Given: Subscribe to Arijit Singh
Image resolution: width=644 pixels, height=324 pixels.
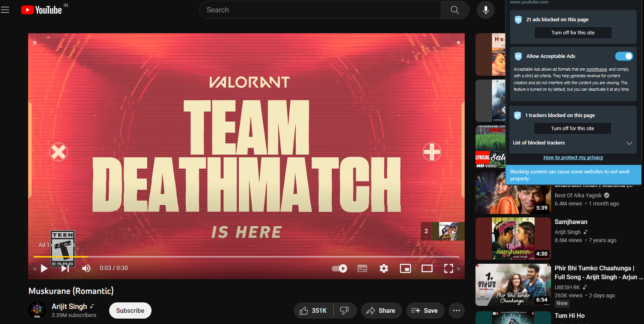Looking at the screenshot, I should 130,310.
